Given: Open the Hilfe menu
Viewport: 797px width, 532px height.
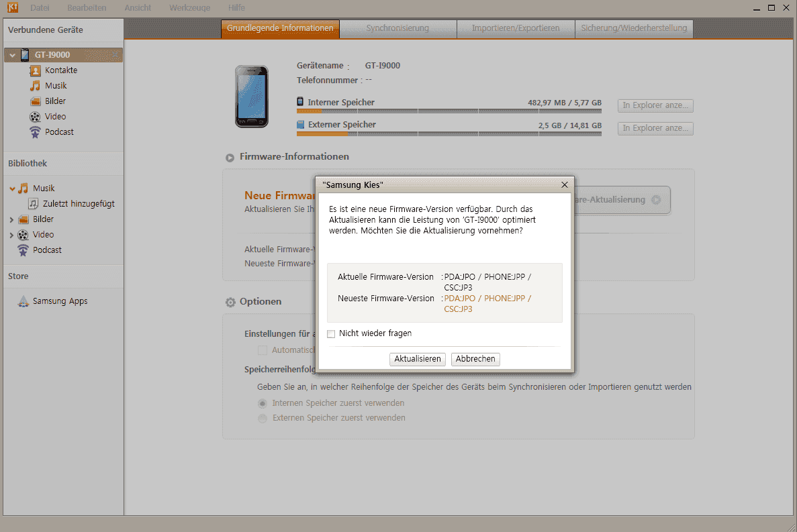Looking at the screenshot, I should 236,7.
